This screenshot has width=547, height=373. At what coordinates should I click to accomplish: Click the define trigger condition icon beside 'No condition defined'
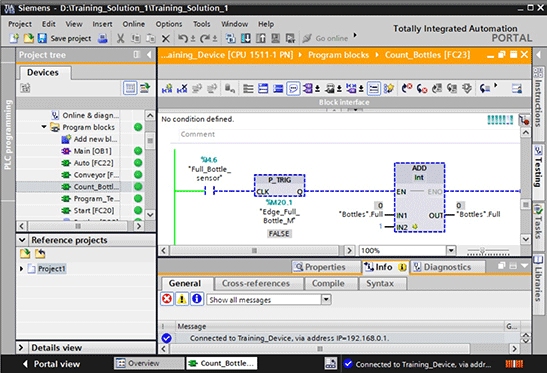(x=524, y=120)
